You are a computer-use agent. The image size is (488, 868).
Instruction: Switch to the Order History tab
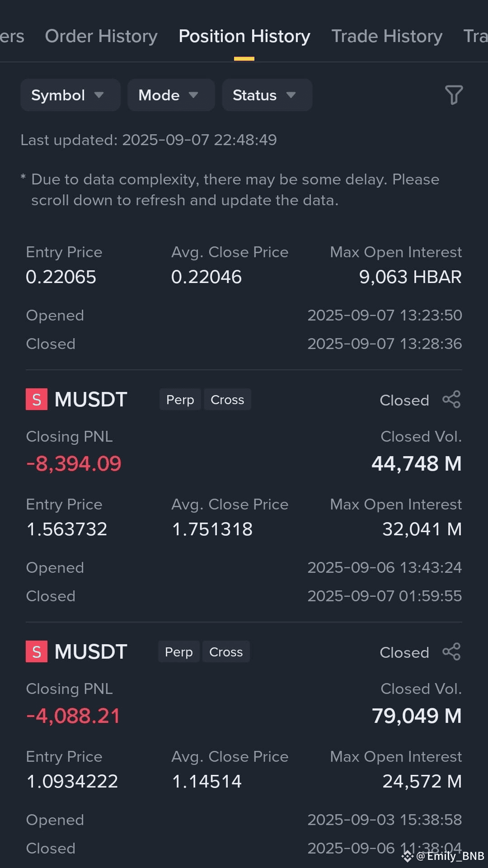click(101, 36)
